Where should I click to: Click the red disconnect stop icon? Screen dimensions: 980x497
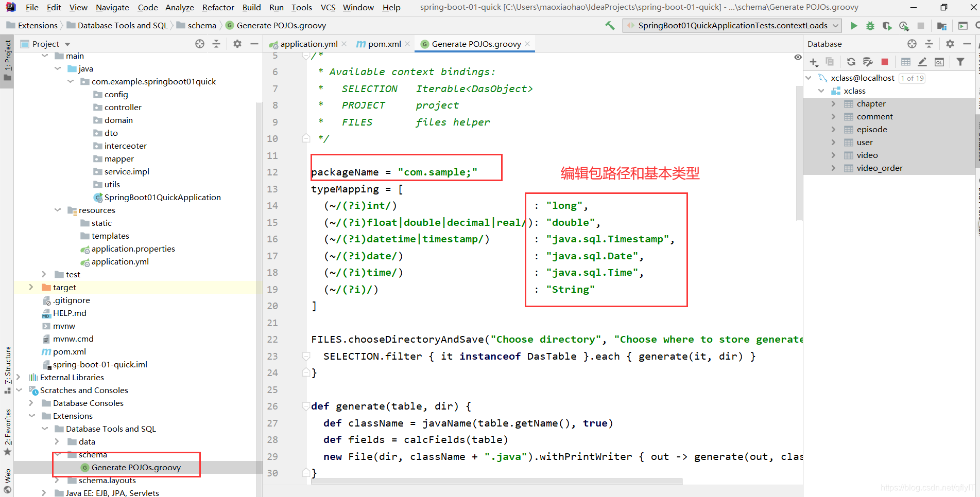885,62
